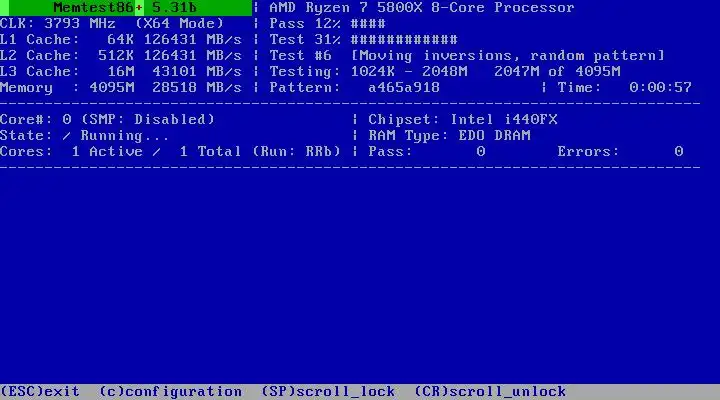Click the Pass 12% progress bar
The height and width of the screenshot is (400, 720).
point(327,23)
